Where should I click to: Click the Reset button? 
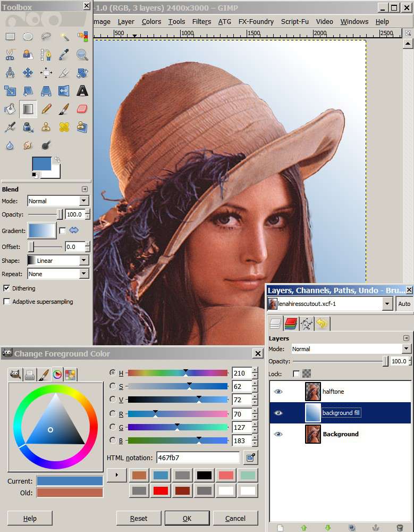(x=139, y=518)
